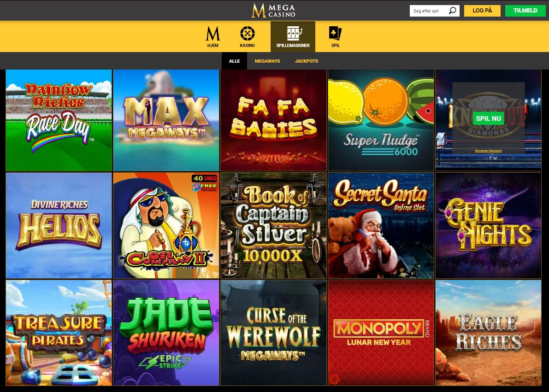This screenshot has width=549, height=392.
Task: Open the Secret Santa slot tile
Action: pyautogui.click(x=381, y=225)
